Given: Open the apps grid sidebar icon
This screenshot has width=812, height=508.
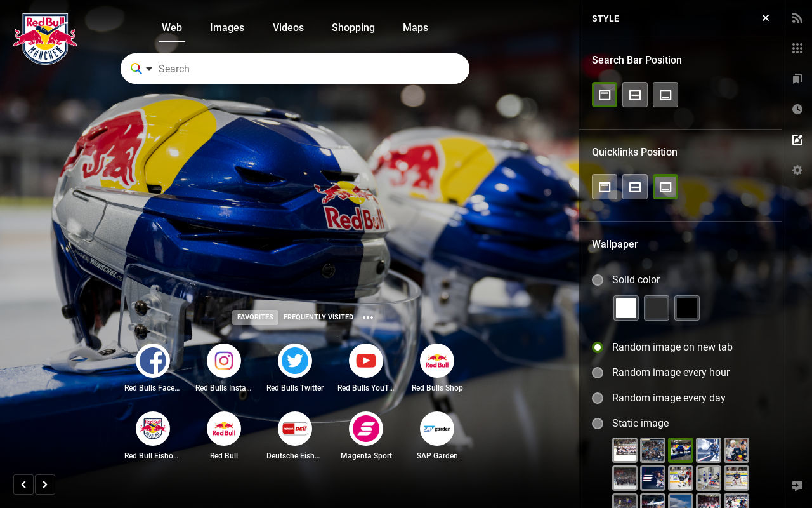Looking at the screenshot, I should point(797,48).
